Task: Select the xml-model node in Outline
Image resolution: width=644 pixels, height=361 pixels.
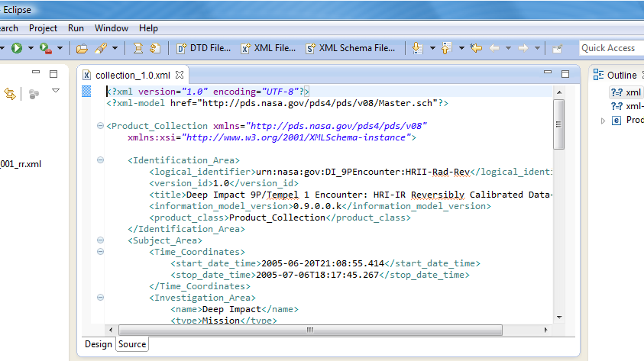Action: pos(627,106)
